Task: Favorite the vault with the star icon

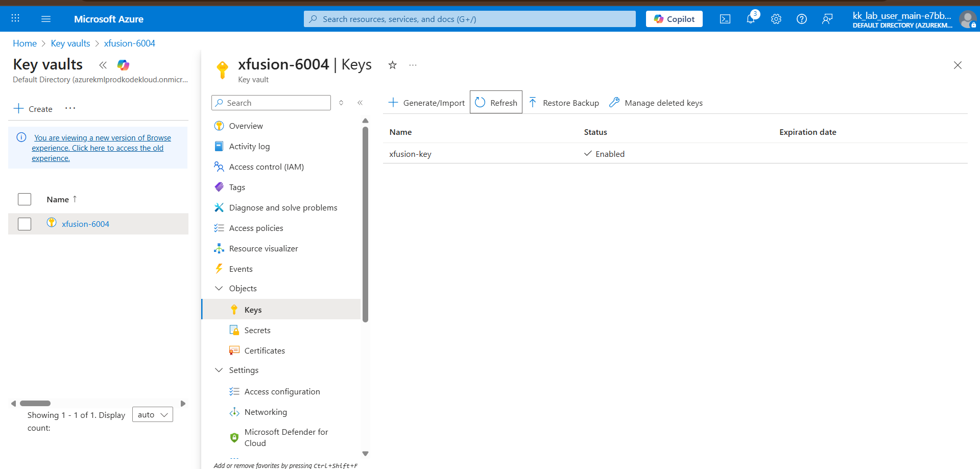Action: coord(392,65)
